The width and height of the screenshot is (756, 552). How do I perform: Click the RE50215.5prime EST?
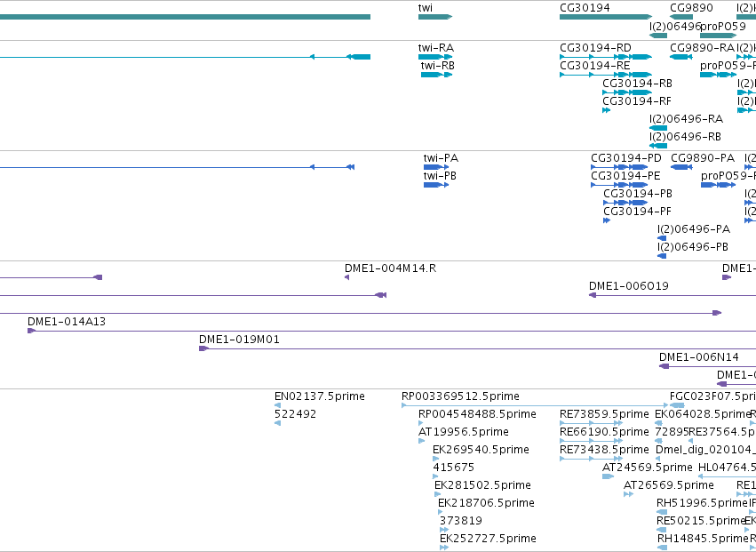point(661,532)
